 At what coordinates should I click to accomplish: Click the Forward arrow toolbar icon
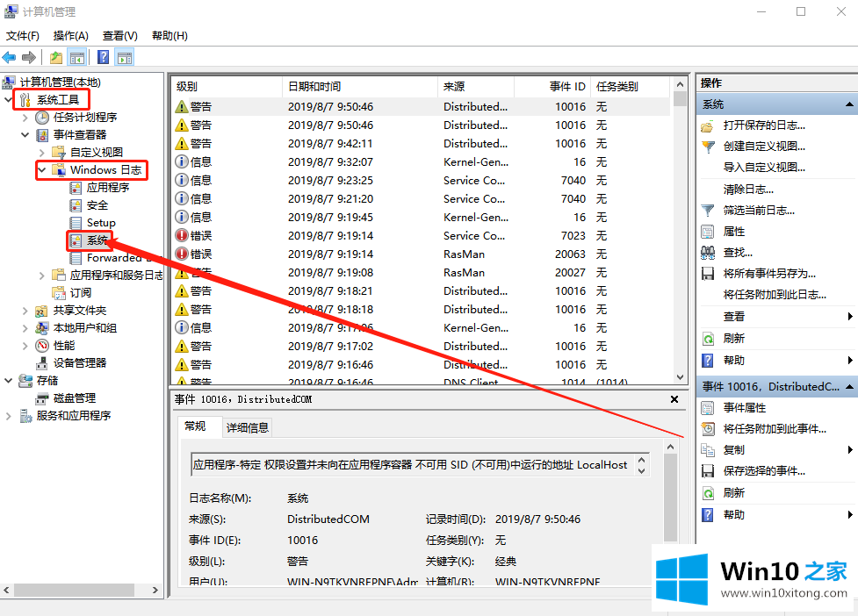(29, 57)
